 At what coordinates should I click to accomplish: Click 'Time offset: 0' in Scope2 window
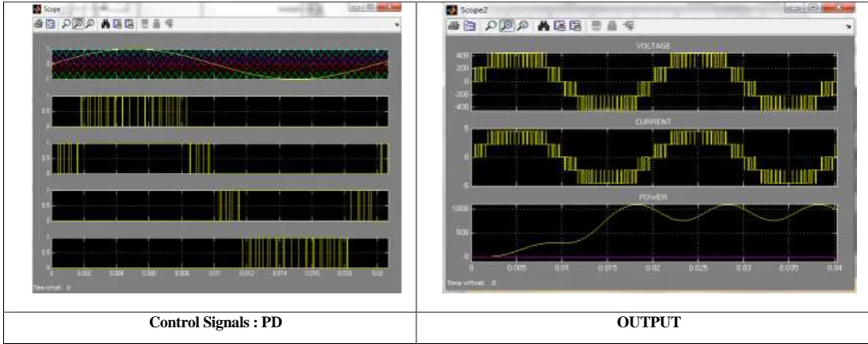point(471,282)
